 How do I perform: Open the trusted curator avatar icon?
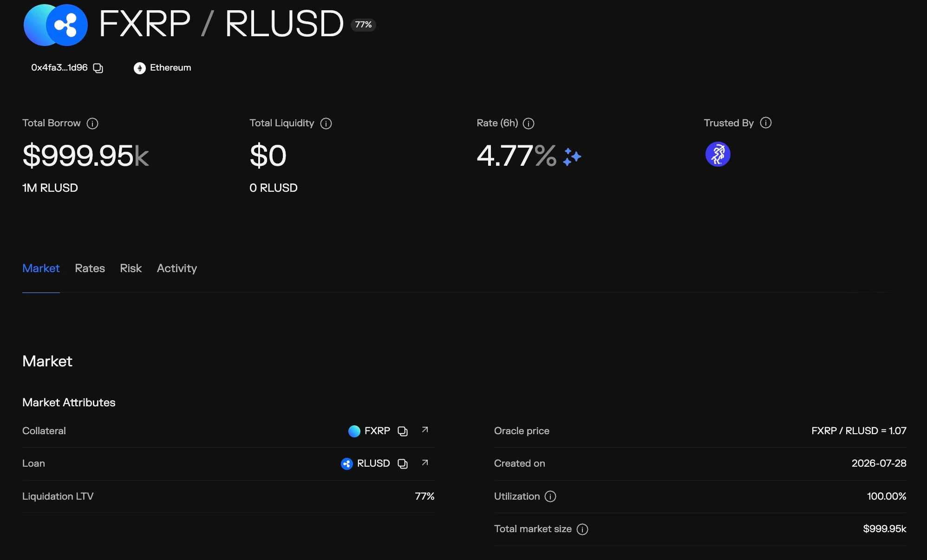[718, 154]
